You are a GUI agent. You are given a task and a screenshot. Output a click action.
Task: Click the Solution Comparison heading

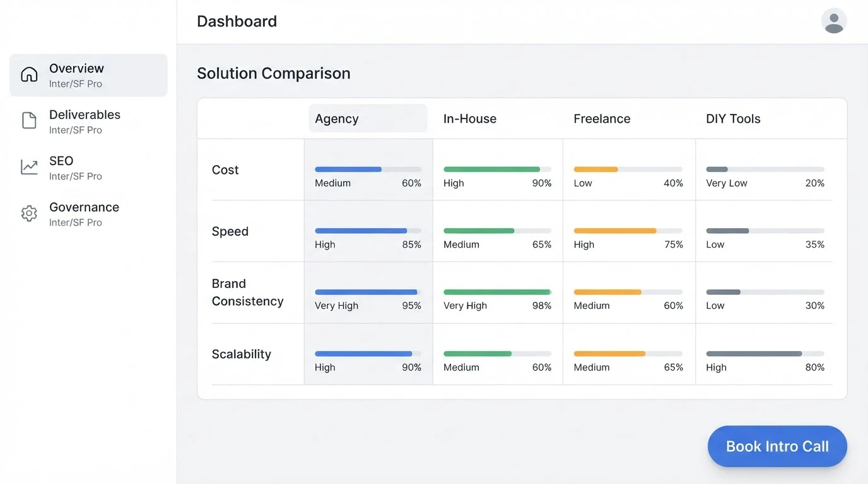pos(274,73)
